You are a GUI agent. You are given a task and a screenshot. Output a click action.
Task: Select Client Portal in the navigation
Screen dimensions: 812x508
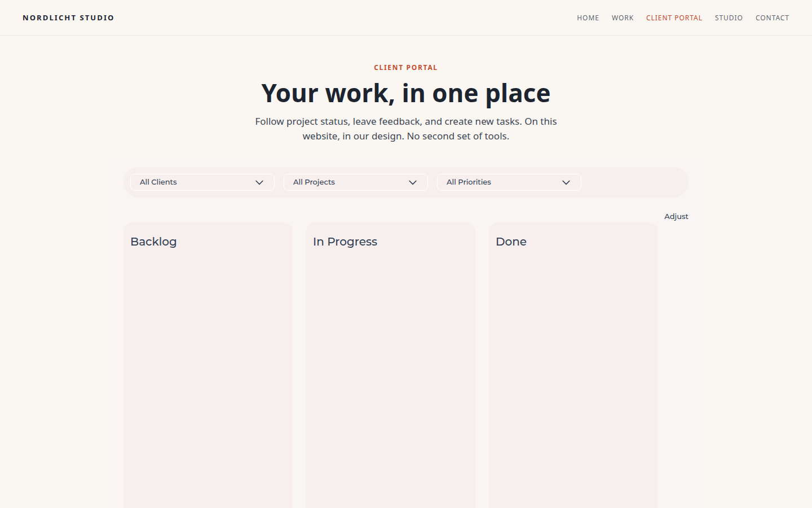(674, 18)
